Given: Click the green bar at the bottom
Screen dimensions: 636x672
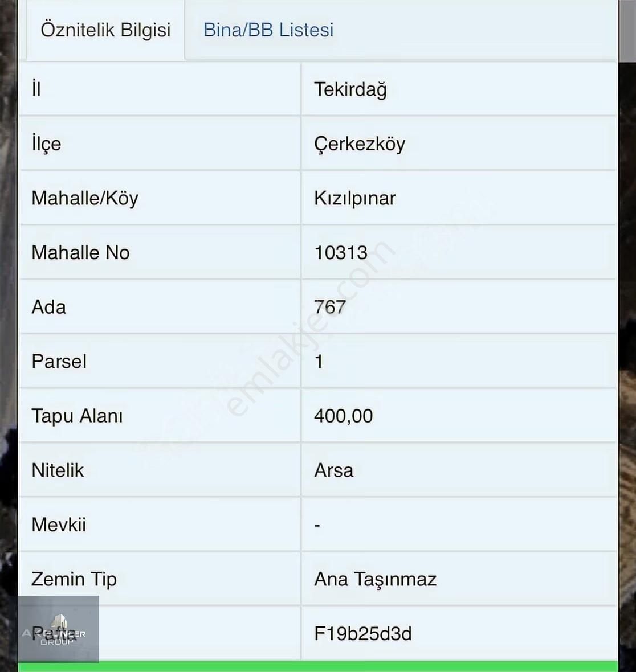Looking at the screenshot, I should [x=318, y=666].
